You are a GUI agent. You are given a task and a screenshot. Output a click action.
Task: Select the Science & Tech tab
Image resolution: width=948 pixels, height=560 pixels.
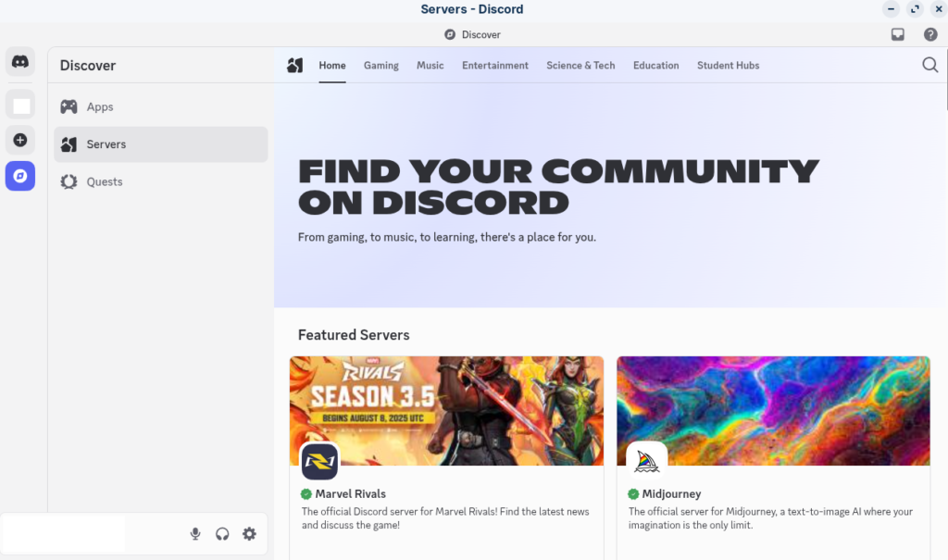pyautogui.click(x=580, y=66)
